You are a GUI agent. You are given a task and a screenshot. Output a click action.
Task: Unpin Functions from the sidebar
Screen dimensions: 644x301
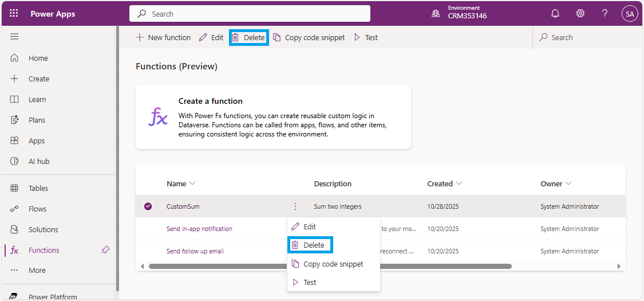105,250
